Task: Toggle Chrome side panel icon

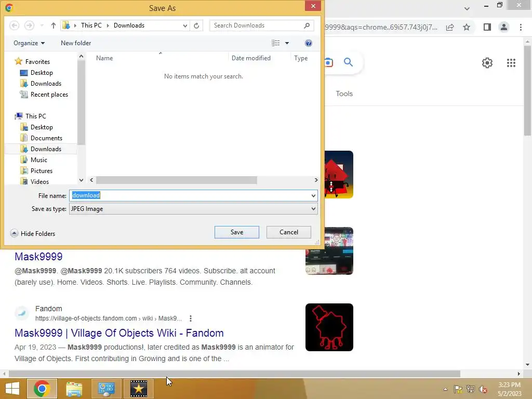Action: [487, 27]
